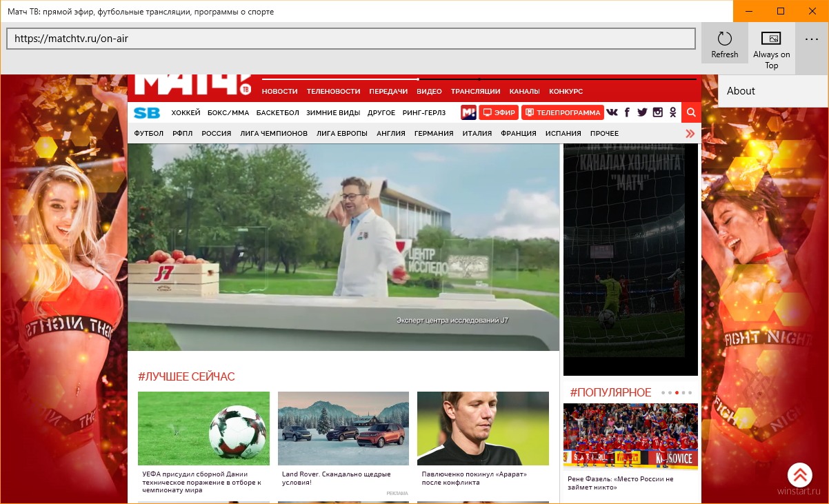Open the #Лучшее сейчас heading

[186, 376]
